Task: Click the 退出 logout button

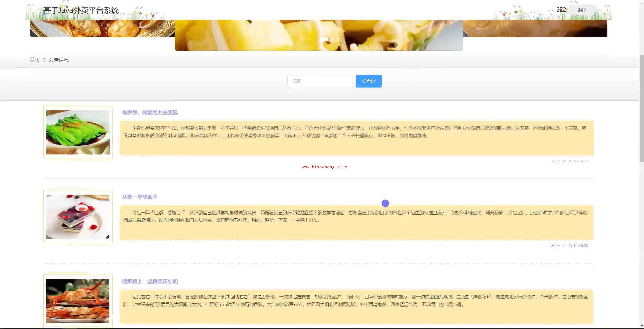Action: tap(582, 10)
